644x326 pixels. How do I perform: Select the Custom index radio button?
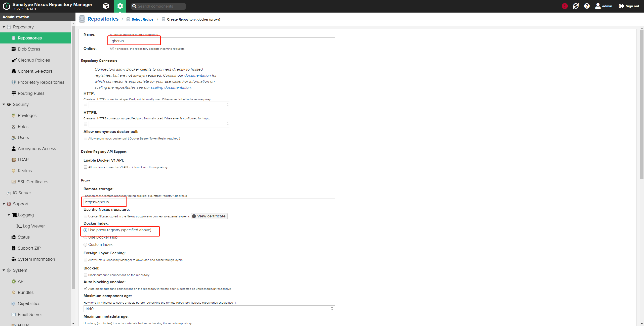coord(86,245)
